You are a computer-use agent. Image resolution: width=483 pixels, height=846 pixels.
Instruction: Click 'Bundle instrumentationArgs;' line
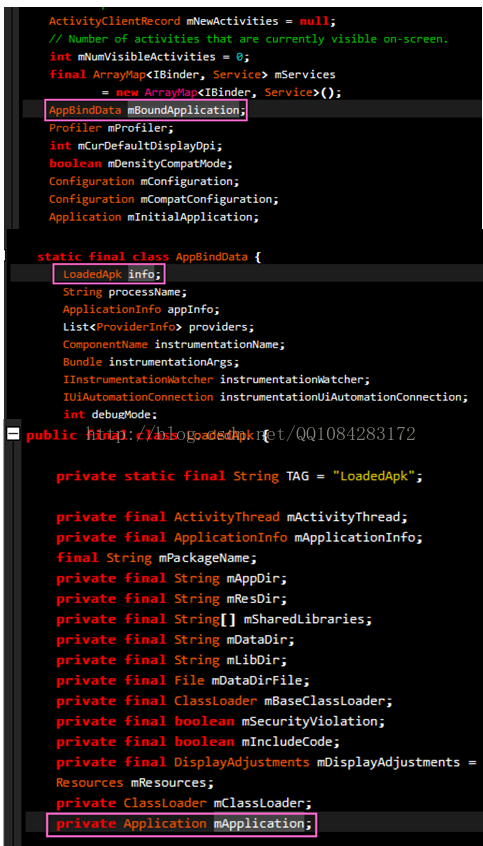tap(151, 361)
